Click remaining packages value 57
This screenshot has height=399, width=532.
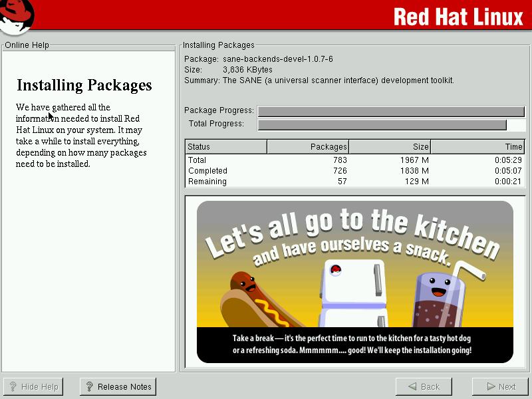pyautogui.click(x=342, y=182)
